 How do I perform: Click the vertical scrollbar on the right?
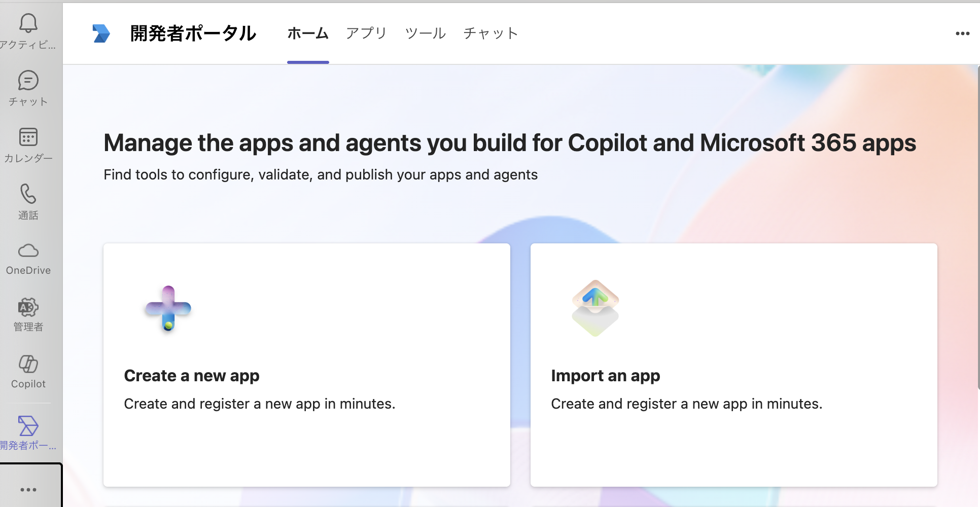[x=977, y=228]
